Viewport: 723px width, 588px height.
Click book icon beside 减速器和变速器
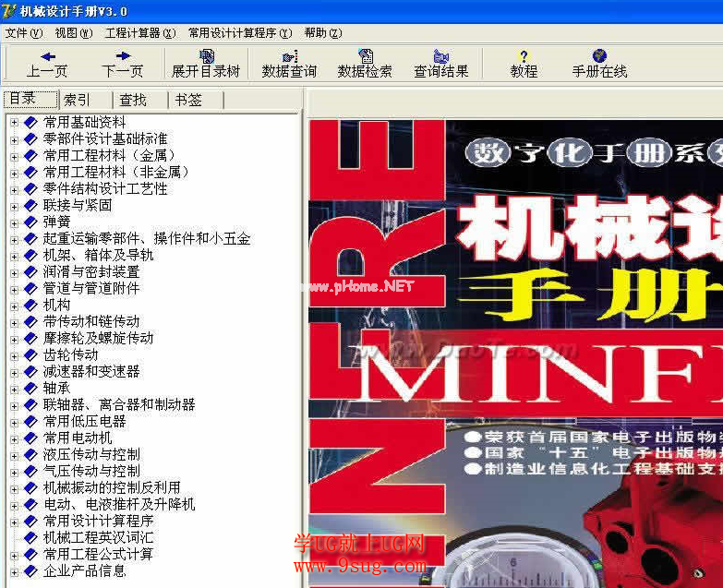pyautogui.click(x=30, y=371)
